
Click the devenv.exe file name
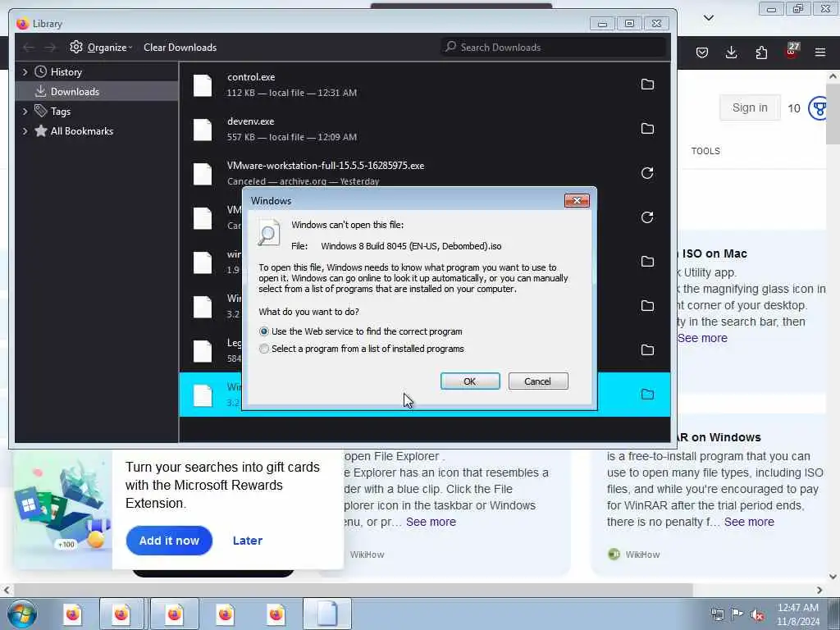(x=251, y=121)
